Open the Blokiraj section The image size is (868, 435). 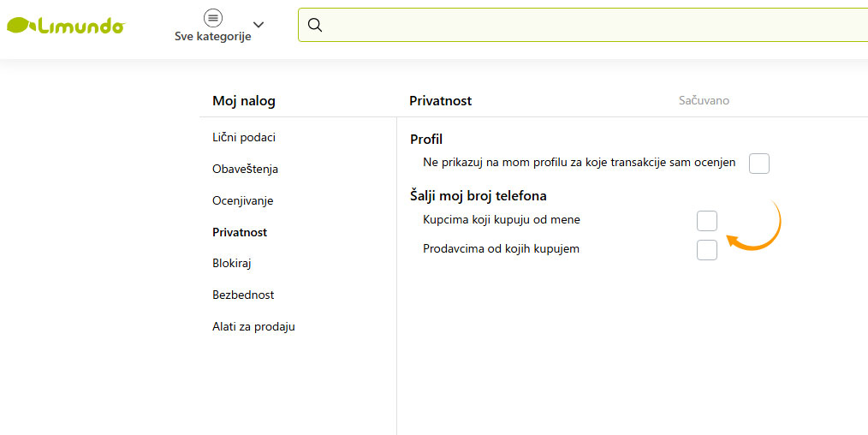231,264
